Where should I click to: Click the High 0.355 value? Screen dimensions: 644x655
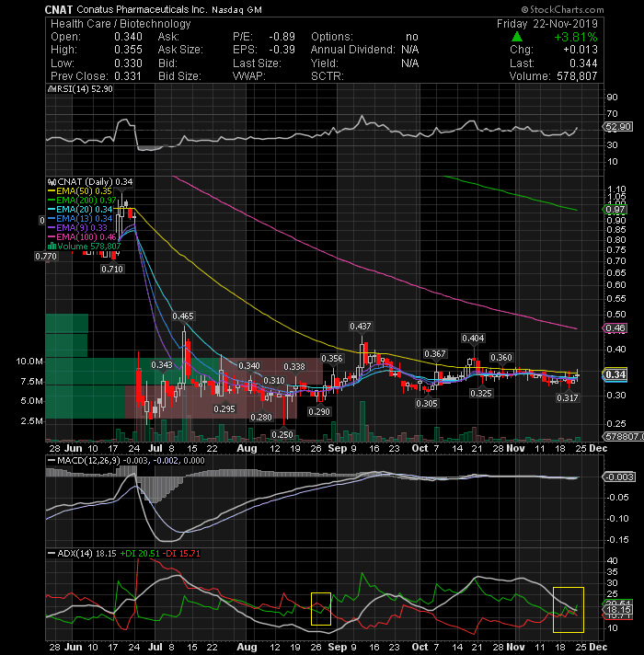(x=128, y=50)
